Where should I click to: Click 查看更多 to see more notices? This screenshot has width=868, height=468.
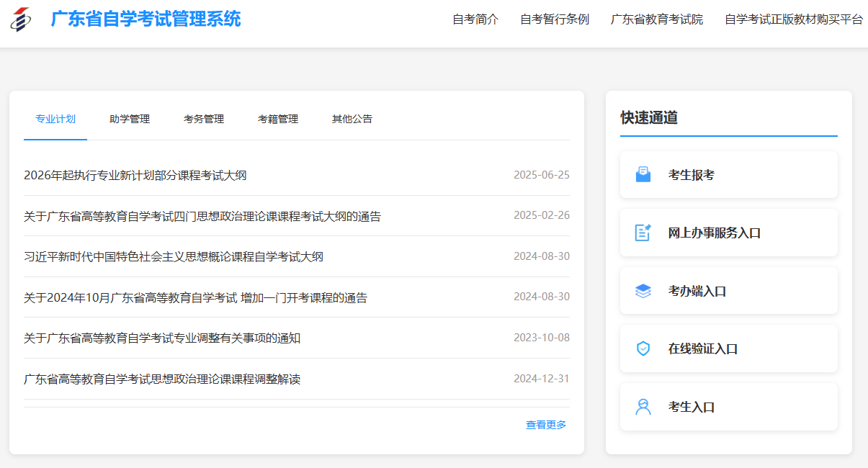tap(546, 425)
